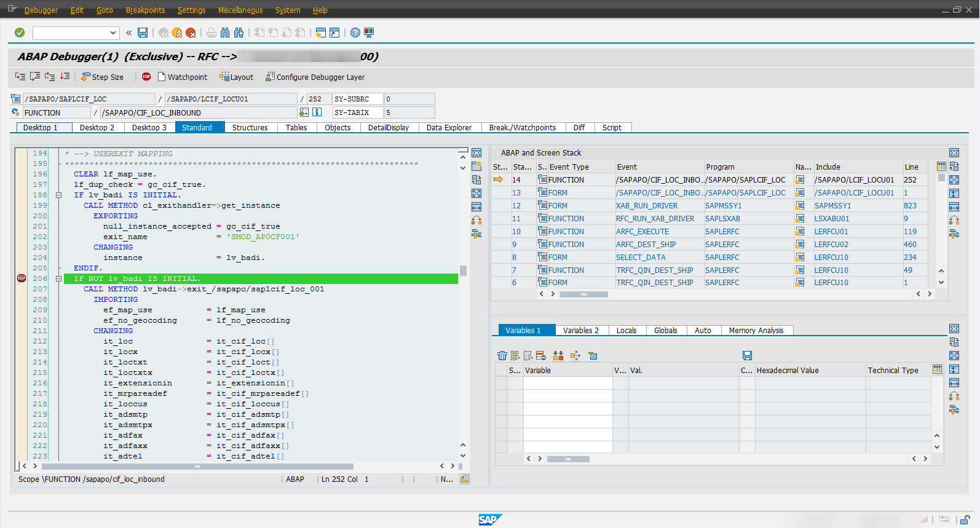Click the Save icon in toolbar
The width and height of the screenshot is (980, 528).
[143, 33]
